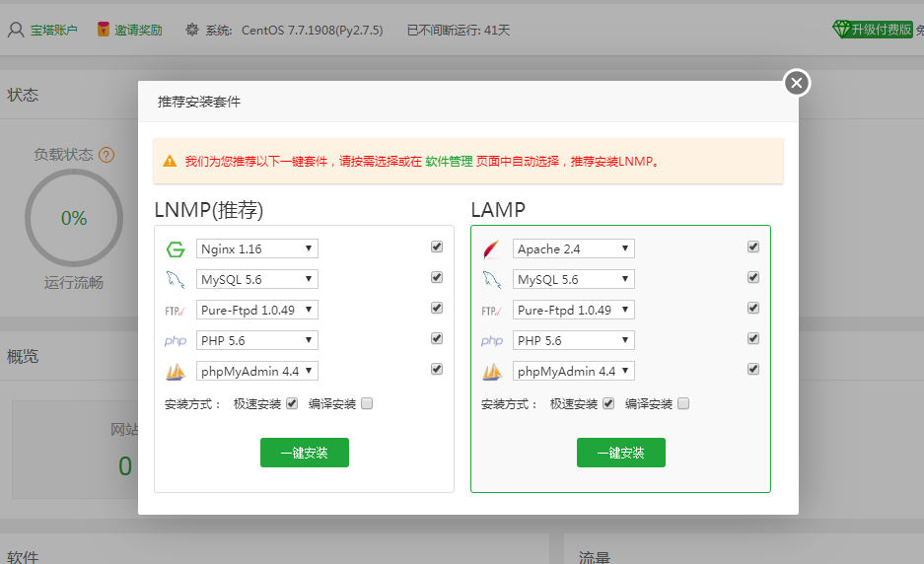Open the LNMP Pure-Ftpd 1.0.49 dropdown

tap(257, 310)
